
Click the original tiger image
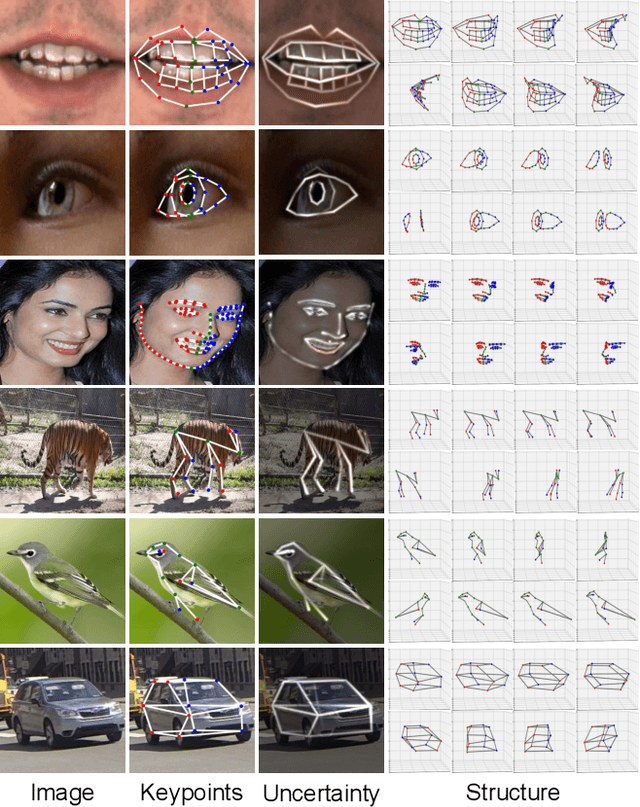pyautogui.click(x=63, y=451)
